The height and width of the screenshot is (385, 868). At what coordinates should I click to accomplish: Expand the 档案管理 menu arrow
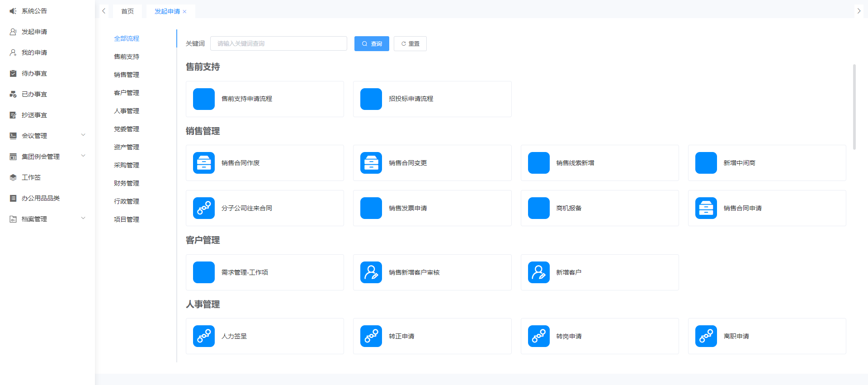point(83,219)
